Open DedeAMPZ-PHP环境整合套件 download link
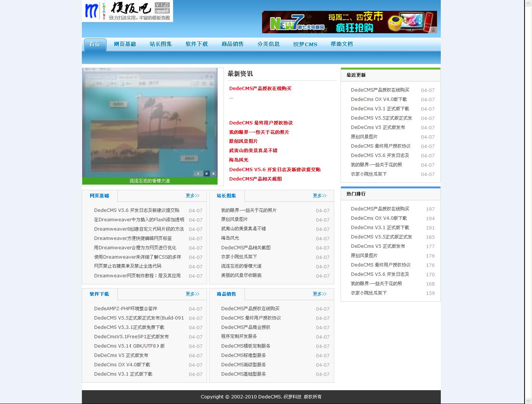This screenshot has width=532, height=404. point(126,309)
